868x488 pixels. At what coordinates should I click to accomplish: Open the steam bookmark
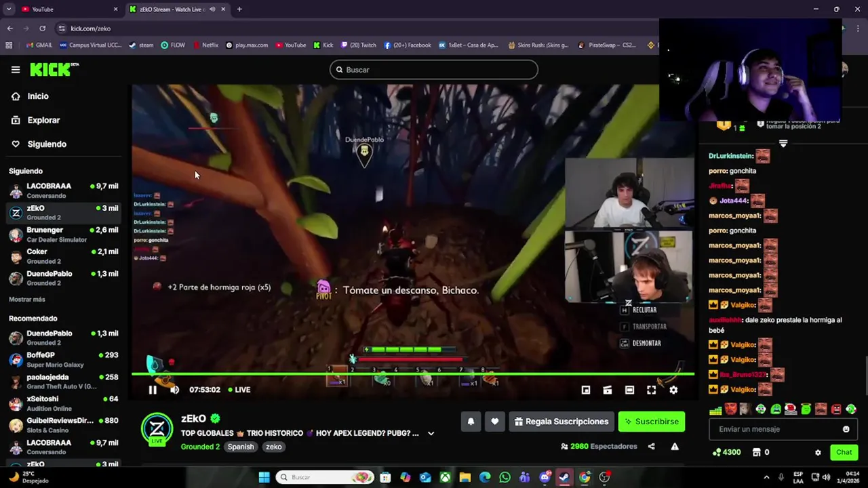click(141, 45)
